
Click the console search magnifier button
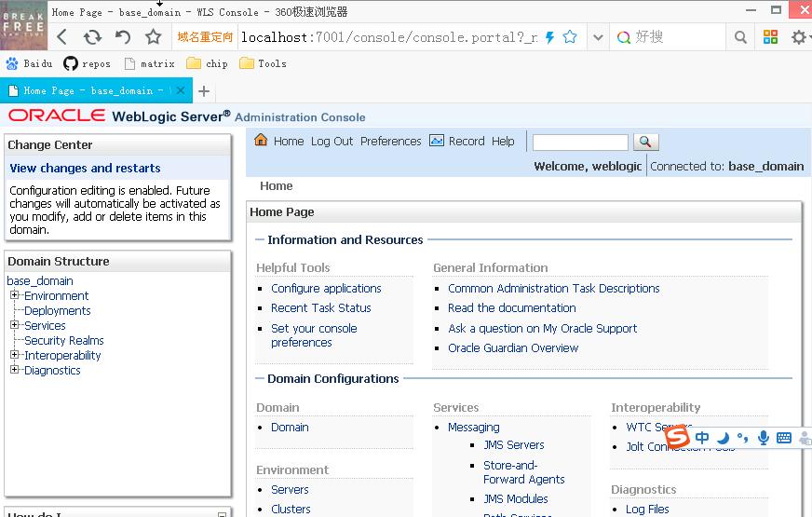click(x=645, y=142)
